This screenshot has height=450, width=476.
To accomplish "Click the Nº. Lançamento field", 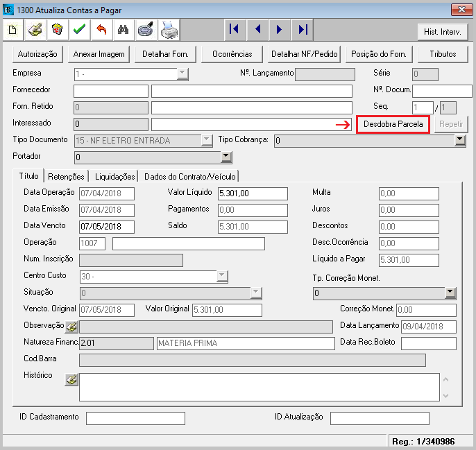I will point(325,74).
